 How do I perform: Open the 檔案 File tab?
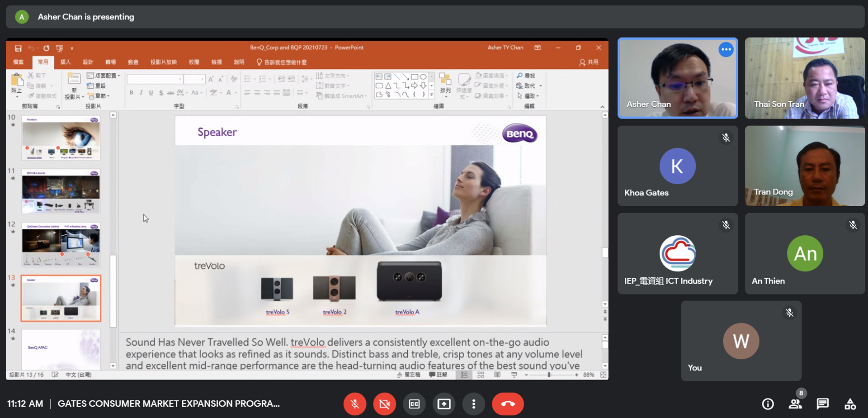pyautogui.click(x=19, y=62)
